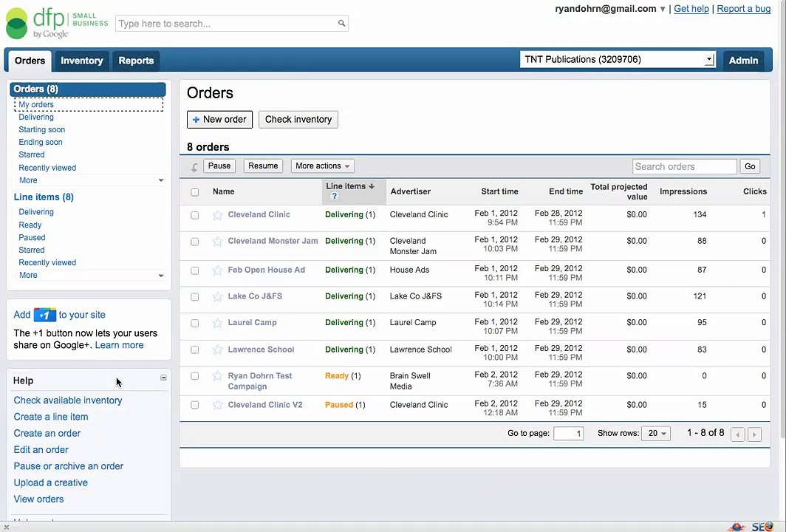This screenshot has height=532, width=786.
Task: Open Create a line item help link
Action: (51, 417)
